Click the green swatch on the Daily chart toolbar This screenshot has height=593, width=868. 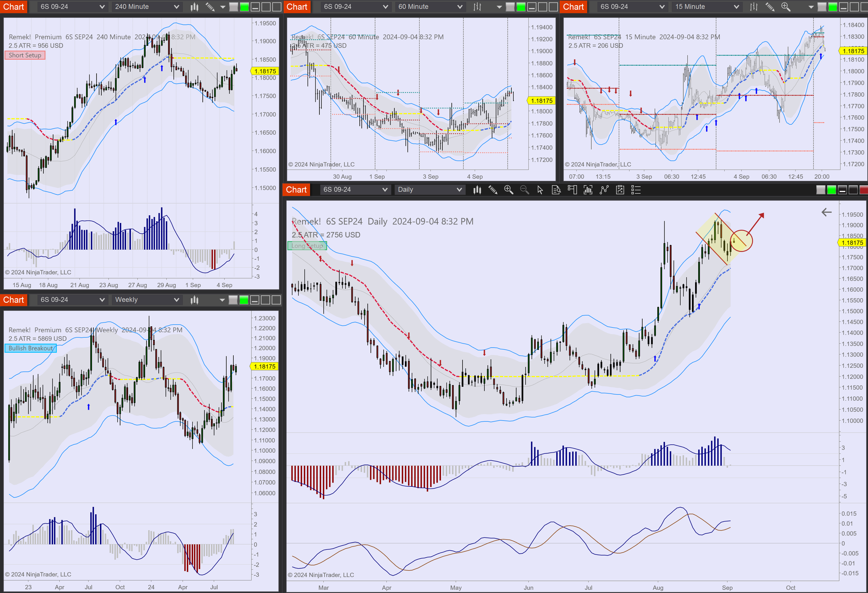point(832,190)
